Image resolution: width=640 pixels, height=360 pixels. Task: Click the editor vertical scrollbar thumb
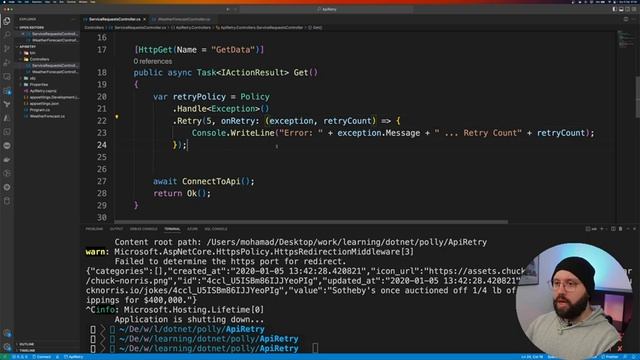tap(638, 97)
